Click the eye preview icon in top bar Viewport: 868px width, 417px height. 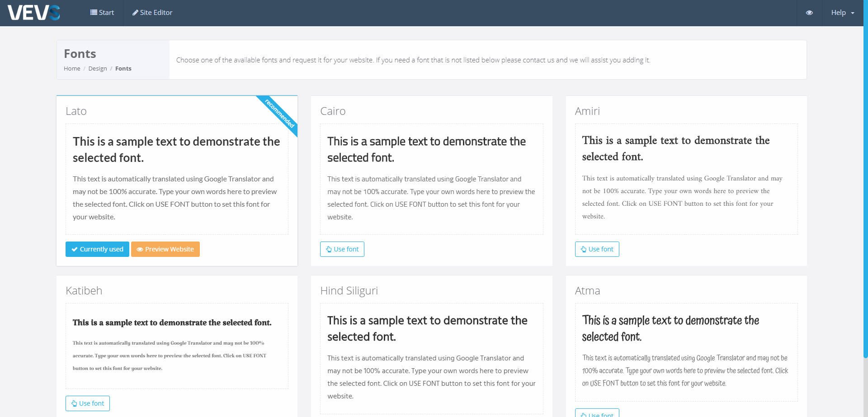[809, 13]
